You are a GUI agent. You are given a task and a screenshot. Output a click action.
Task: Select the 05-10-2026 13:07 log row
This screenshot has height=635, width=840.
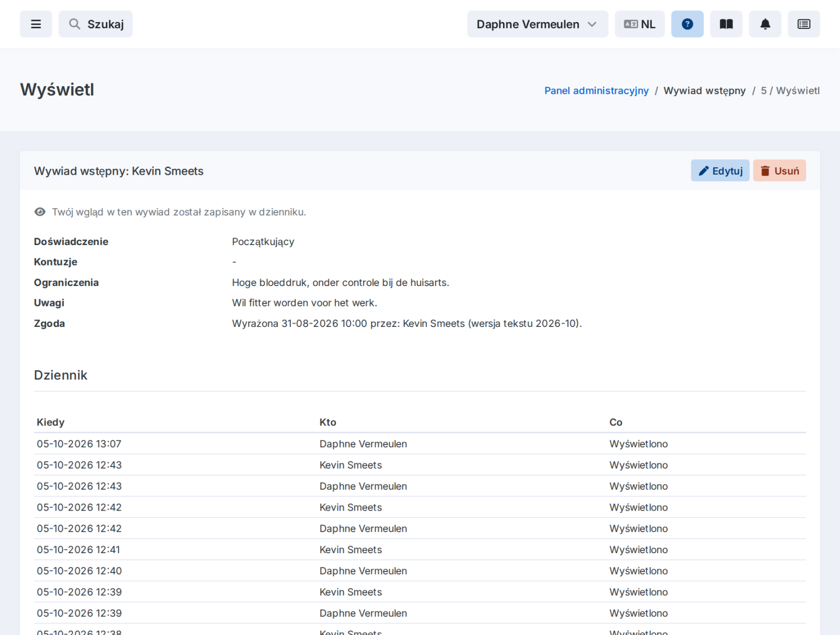(420, 444)
